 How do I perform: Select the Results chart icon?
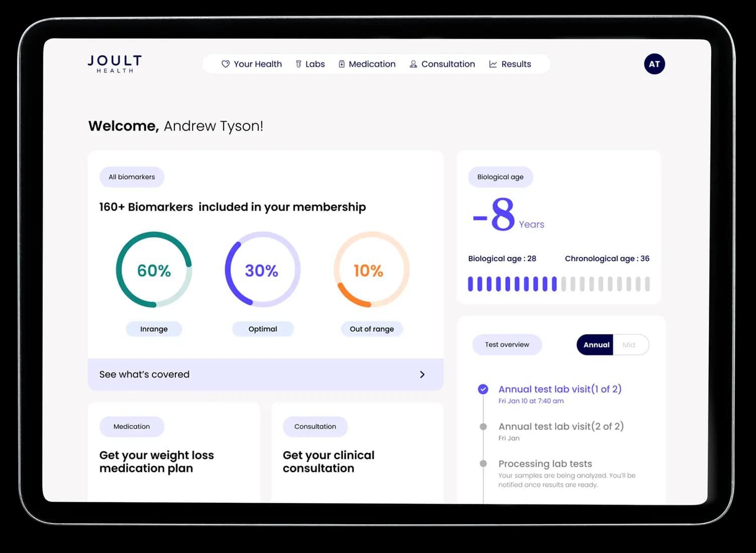coord(493,64)
